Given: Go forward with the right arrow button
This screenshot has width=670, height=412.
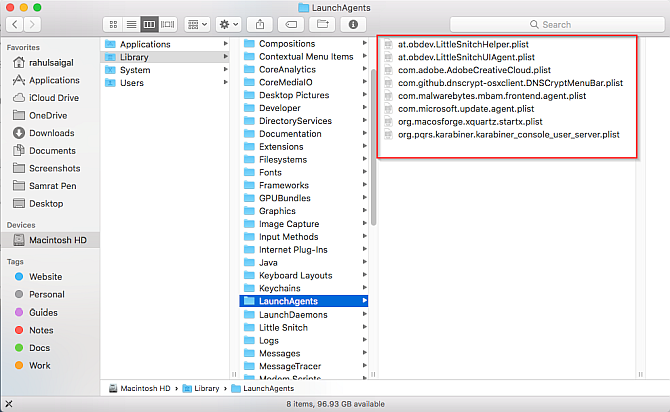Looking at the screenshot, I should click(32, 24).
